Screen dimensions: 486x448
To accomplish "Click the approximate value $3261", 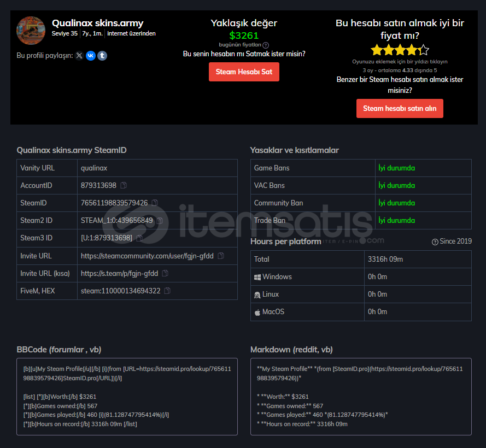I will (244, 36).
